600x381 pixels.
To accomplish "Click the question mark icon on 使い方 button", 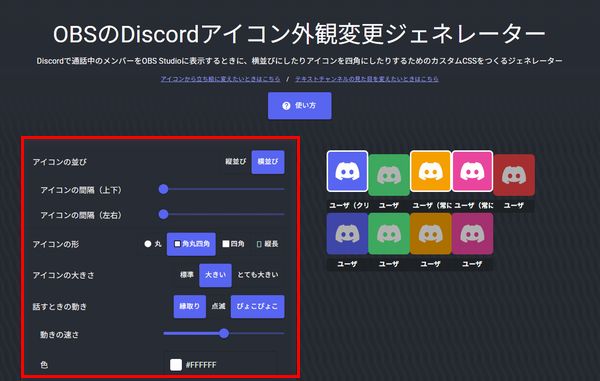I will tap(286, 106).
